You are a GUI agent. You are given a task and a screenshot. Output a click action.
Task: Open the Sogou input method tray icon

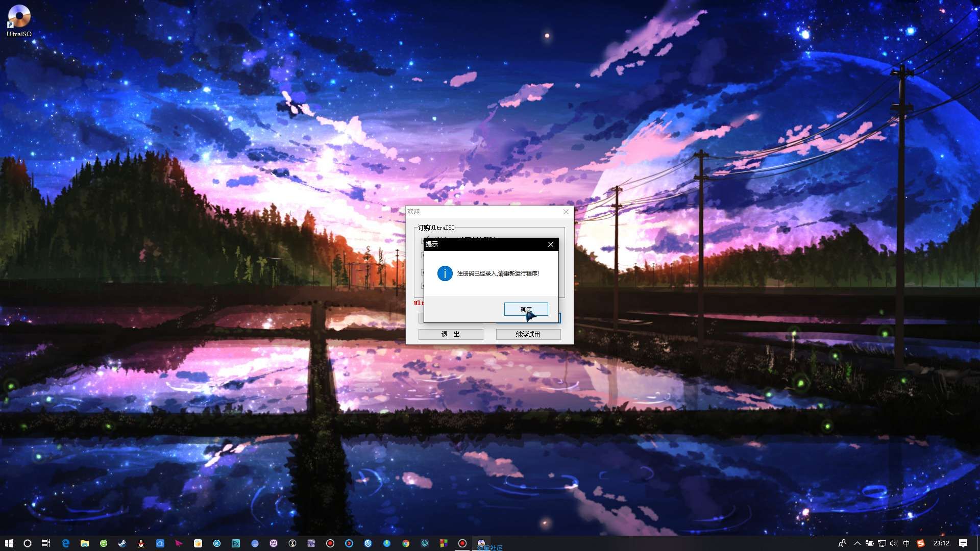[921, 543]
